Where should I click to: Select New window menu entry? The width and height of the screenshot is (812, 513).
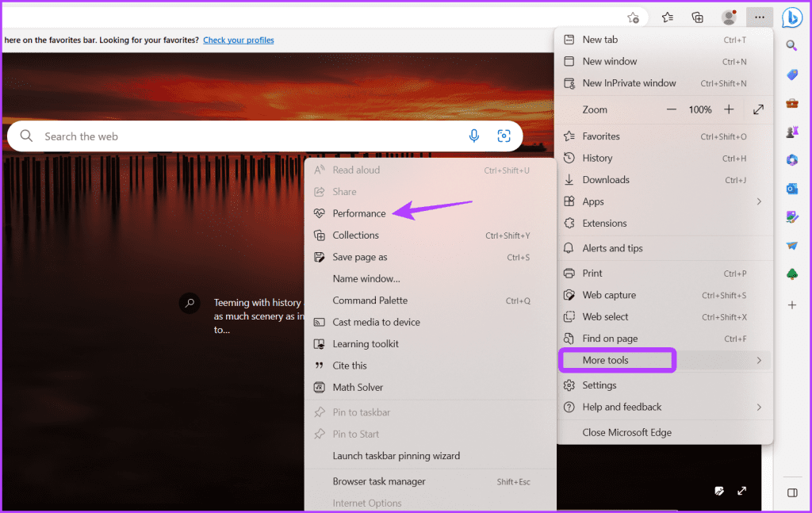(x=665, y=61)
